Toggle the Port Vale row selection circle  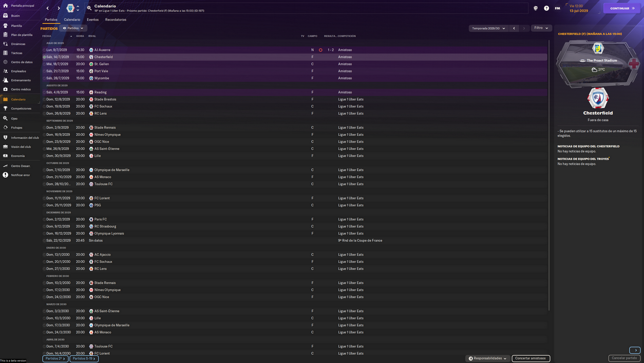click(x=45, y=71)
